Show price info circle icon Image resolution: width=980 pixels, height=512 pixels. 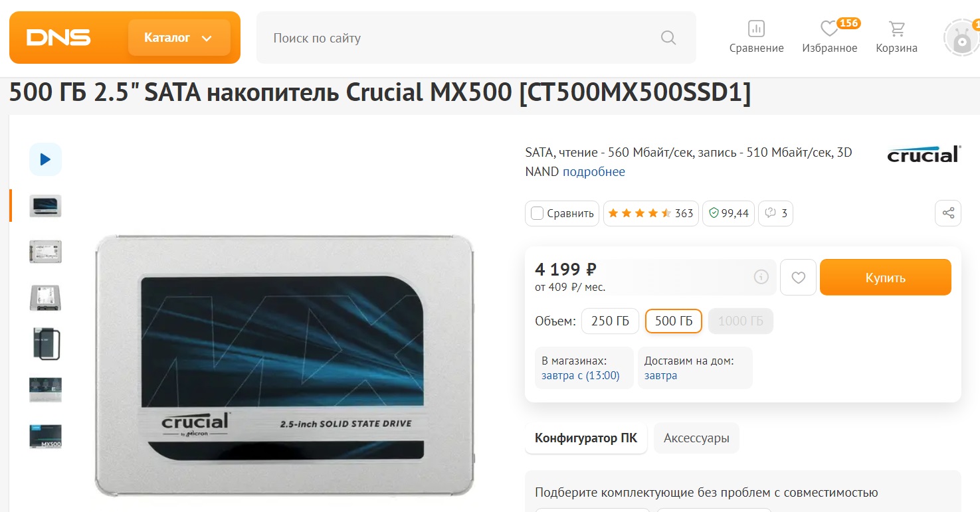pos(761,277)
